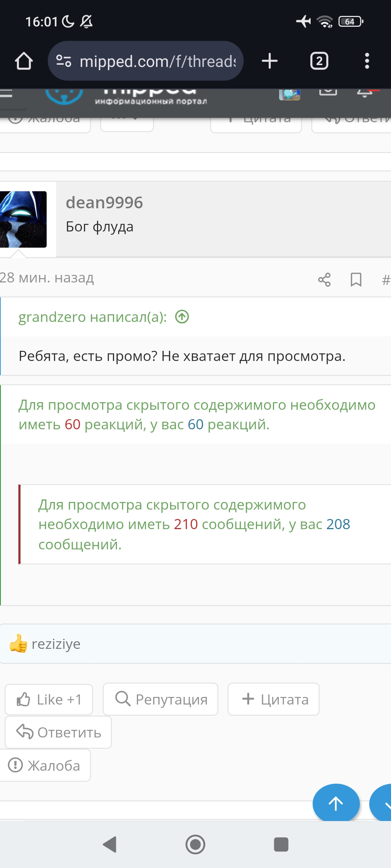Open the tab switcher showing 2 tabs
This screenshot has width=391, height=868.
coord(319,61)
